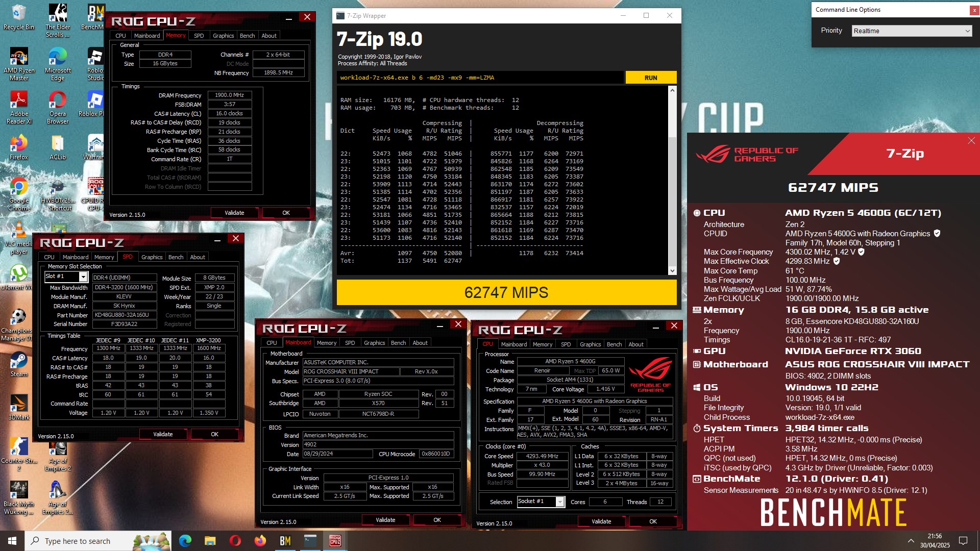
Task: Launch Microsoft Edge desktop shortcut
Action: click(58, 64)
